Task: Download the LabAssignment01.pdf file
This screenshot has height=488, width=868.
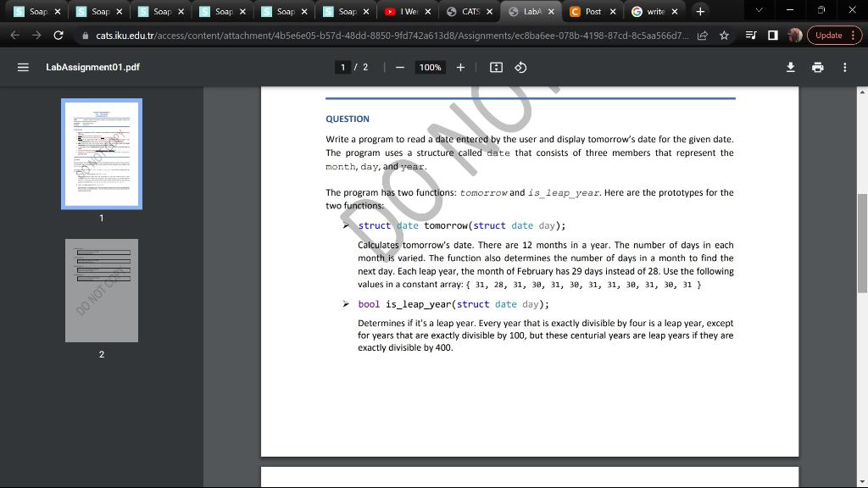Action: [x=789, y=66]
